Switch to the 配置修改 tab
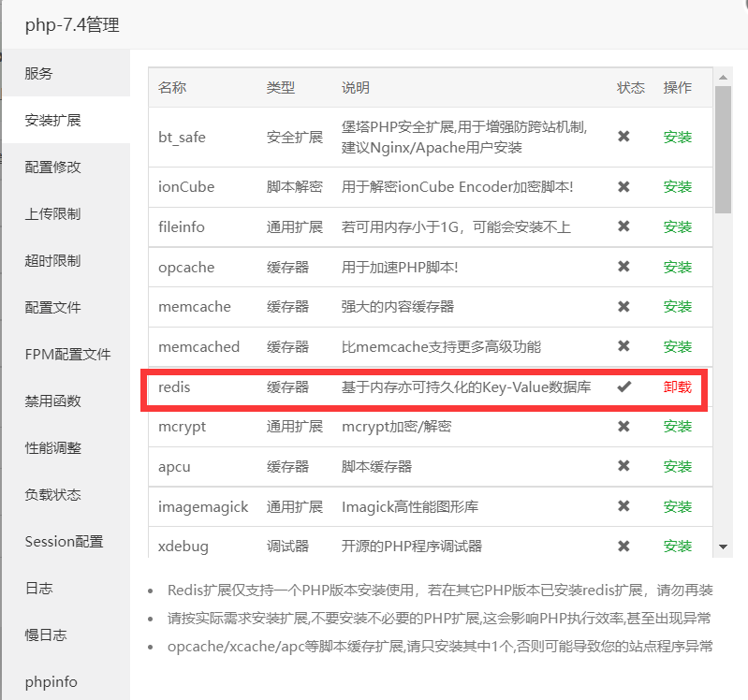Image resolution: width=748 pixels, height=700 pixels. click(53, 168)
